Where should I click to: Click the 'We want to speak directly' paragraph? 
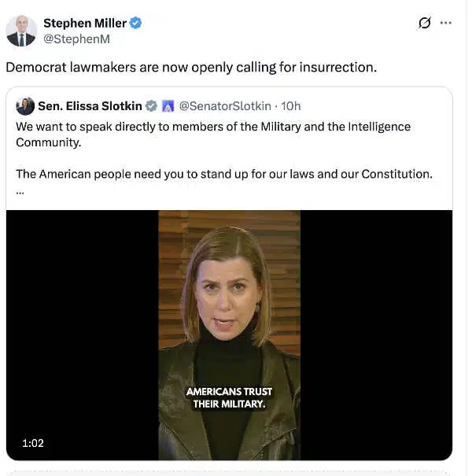(212, 134)
